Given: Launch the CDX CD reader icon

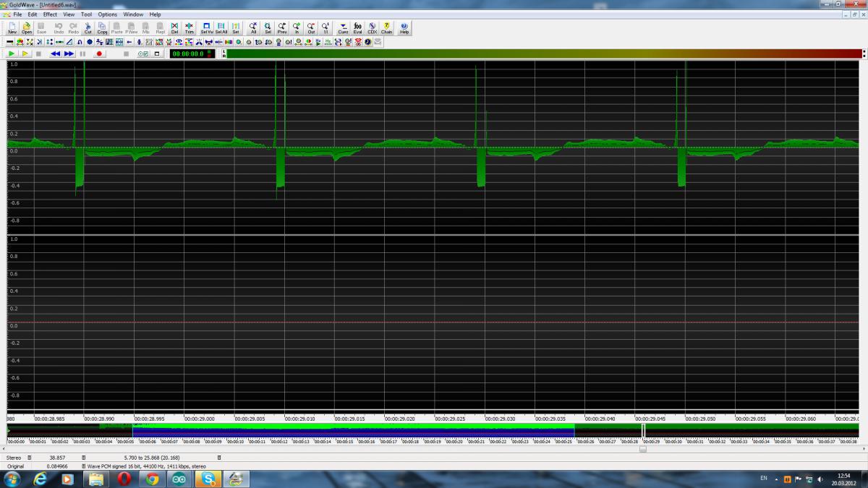Looking at the screenshot, I should coord(373,28).
